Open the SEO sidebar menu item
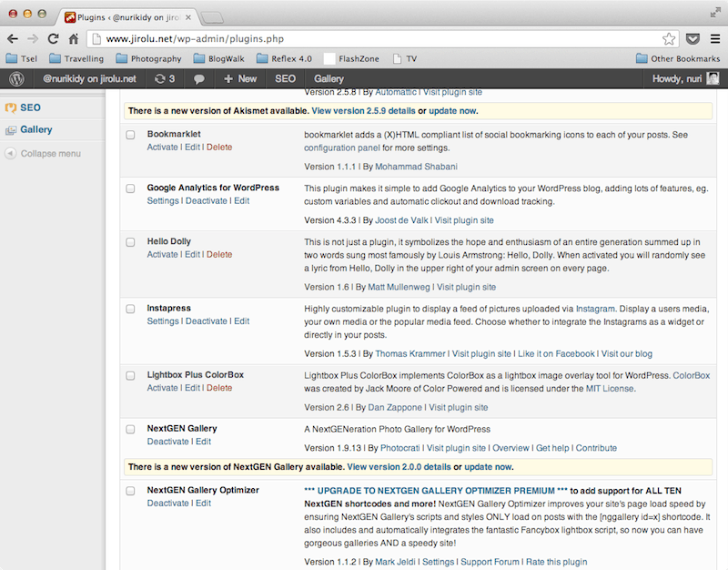The height and width of the screenshot is (570, 728). [30, 107]
